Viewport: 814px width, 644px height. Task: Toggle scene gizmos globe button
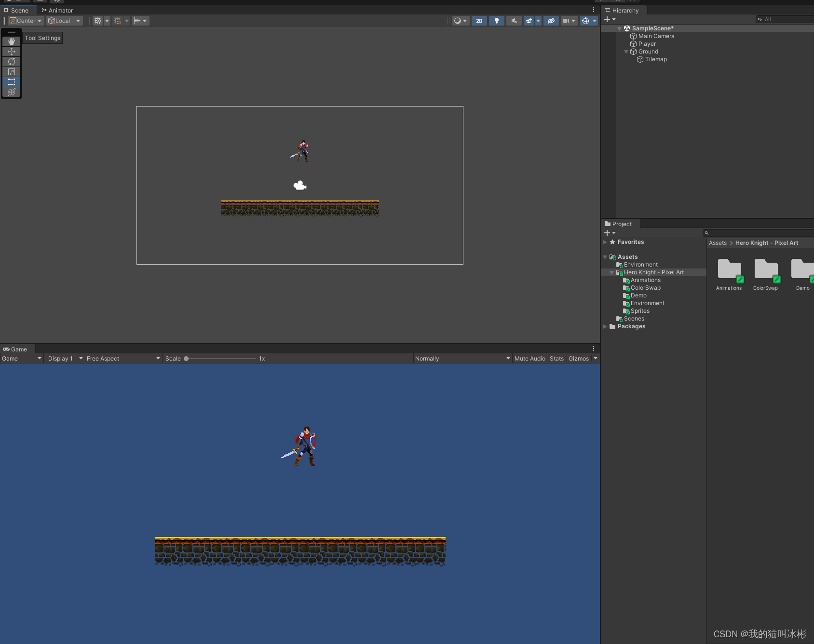tap(585, 21)
